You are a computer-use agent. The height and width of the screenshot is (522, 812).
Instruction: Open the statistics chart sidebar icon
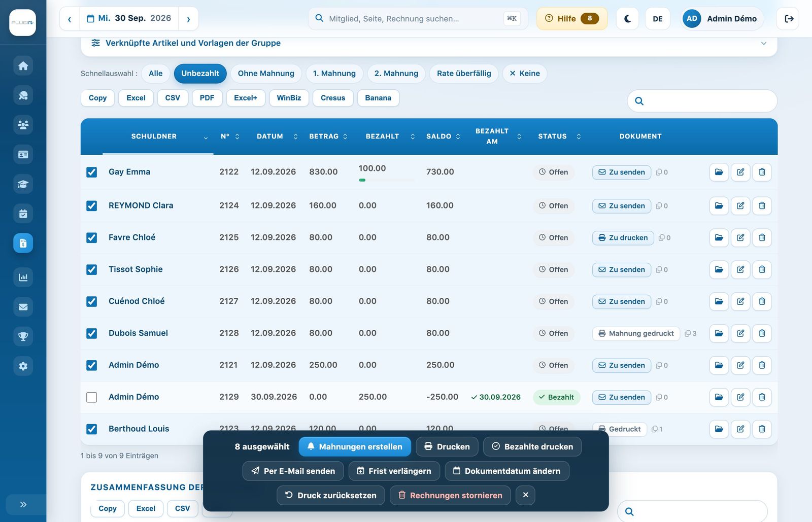23,277
